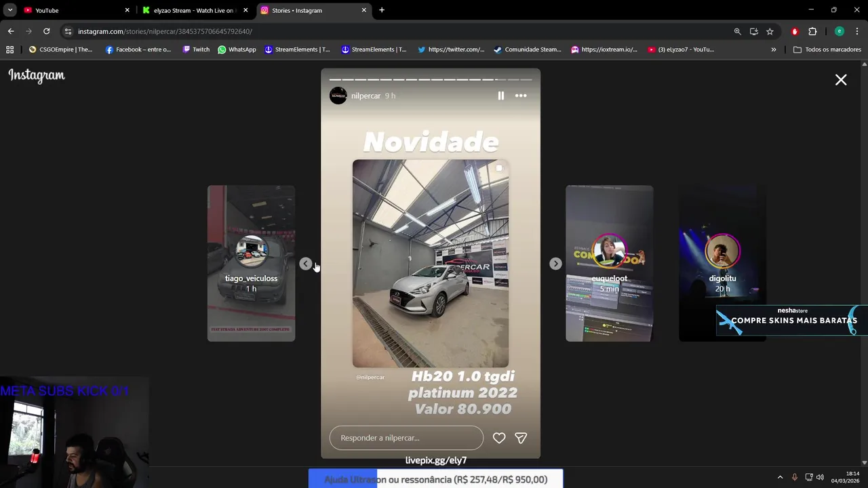
Task: Pause the Instagram story playback
Action: coord(500,96)
